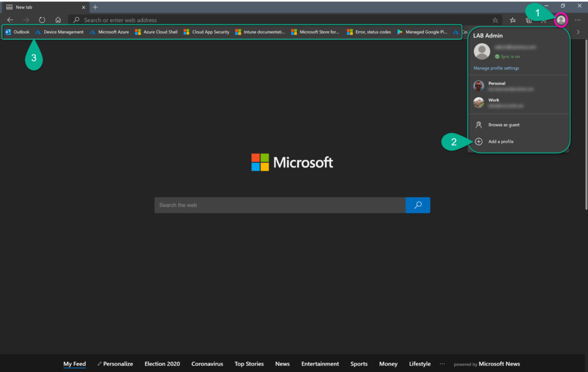Show more feed categories ellipsis
The height and width of the screenshot is (372, 588).
click(x=442, y=364)
